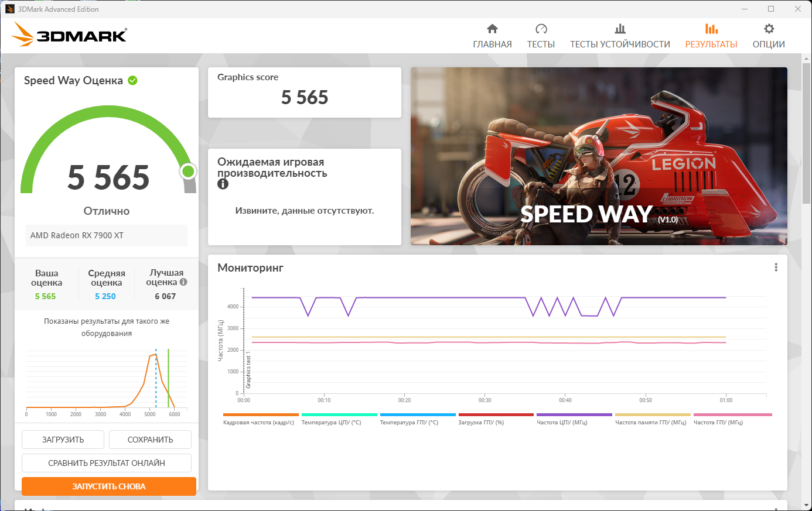Click the bar chart icon above ТЕСТЫ УСТОЙЧИВОСТИ

point(620,29)
